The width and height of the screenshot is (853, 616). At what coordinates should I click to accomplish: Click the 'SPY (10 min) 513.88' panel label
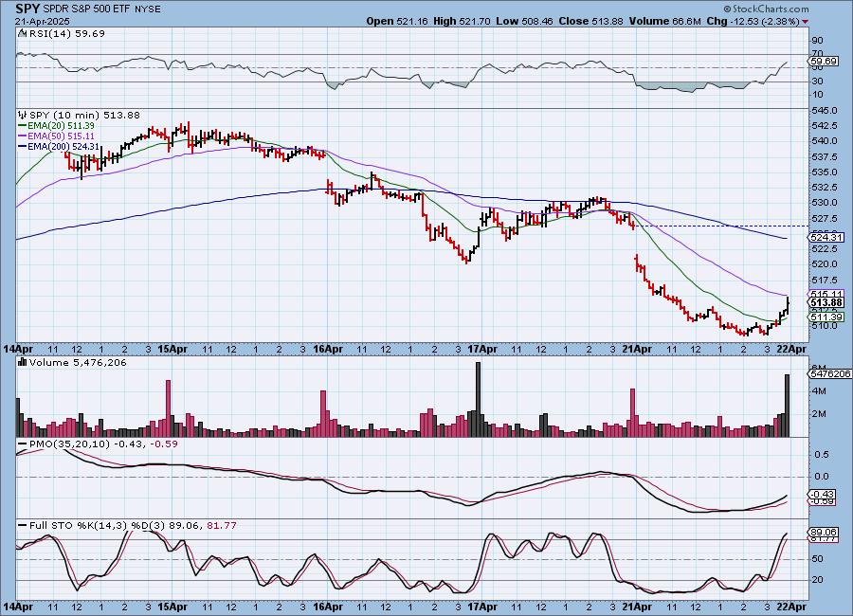pyautogui.click(x=84, y=115)
